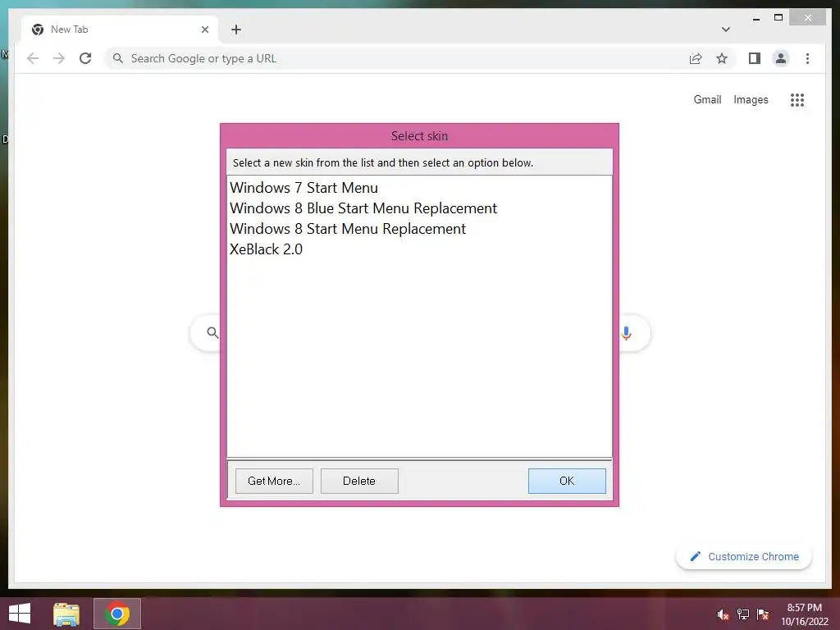Open the Windows Start button
The width and height of the screenshot is (840, 630).
coord(20,614)
